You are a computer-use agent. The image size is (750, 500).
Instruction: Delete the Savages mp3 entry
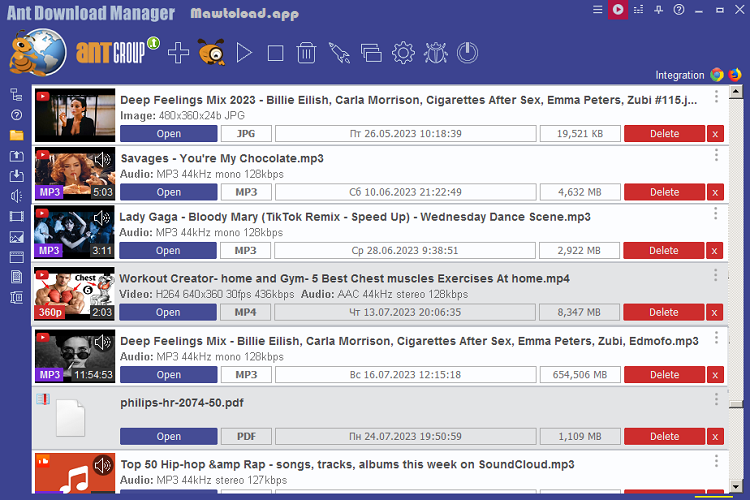[x=664, y=192]
